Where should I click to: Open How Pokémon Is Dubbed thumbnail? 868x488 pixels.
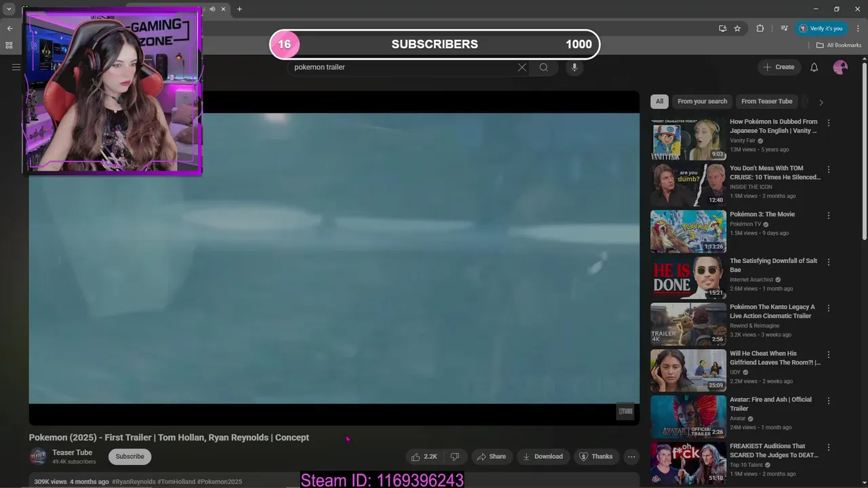[688, 140]
